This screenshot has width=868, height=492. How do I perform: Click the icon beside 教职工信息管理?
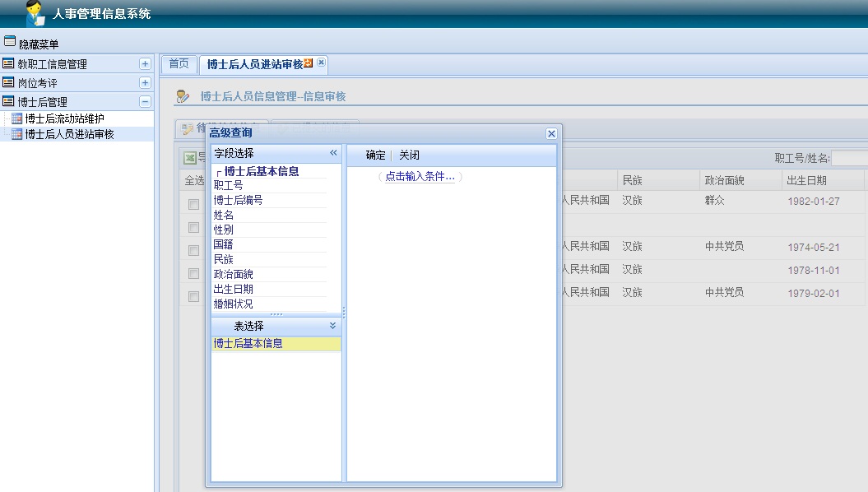point(8,63)
